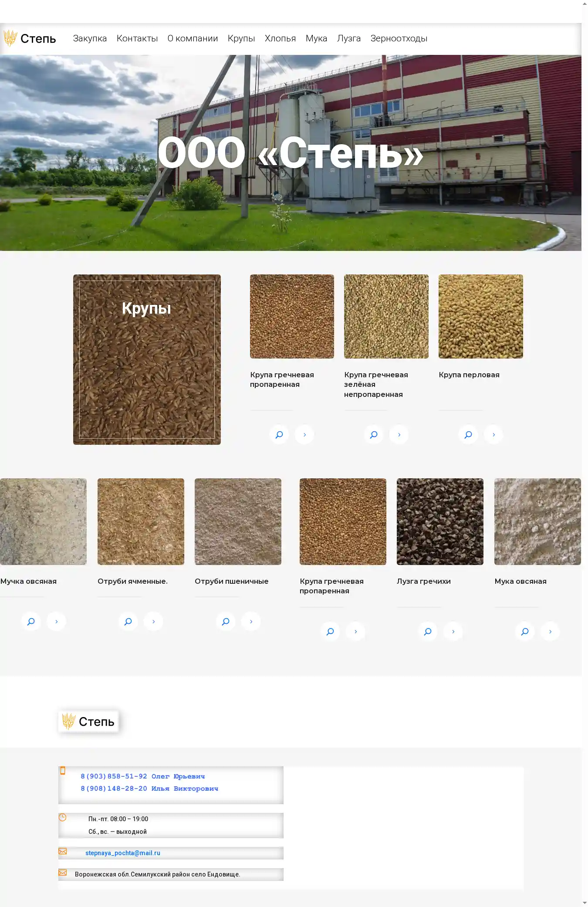
Task: Open quick view for Отруби ячменные
Action: (128, 622)
